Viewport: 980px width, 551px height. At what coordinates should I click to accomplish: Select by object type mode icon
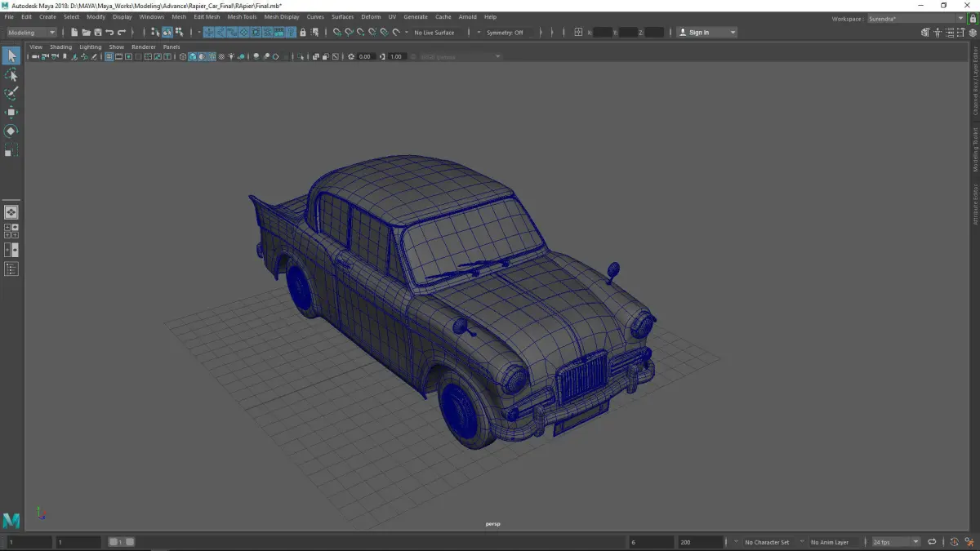click(167, 33)
